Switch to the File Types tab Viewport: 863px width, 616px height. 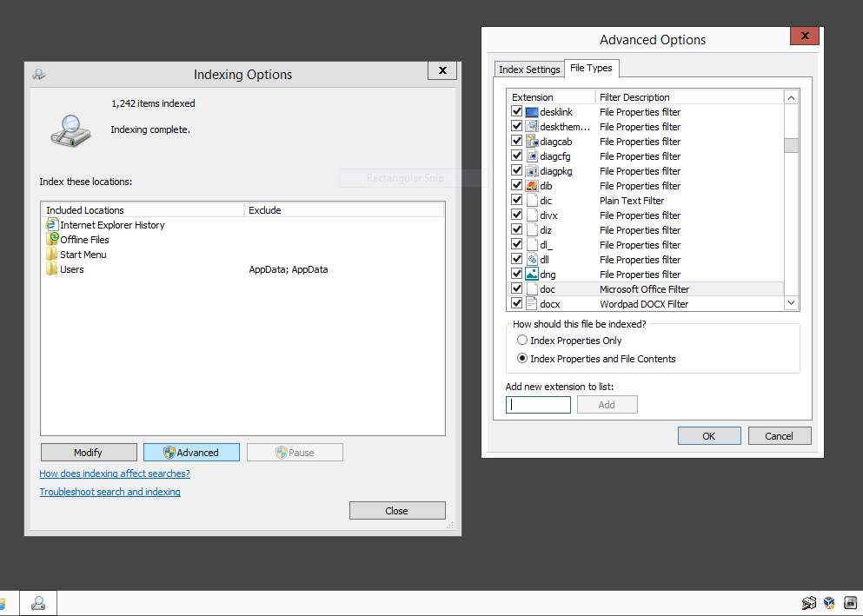[x=591, y=69]
